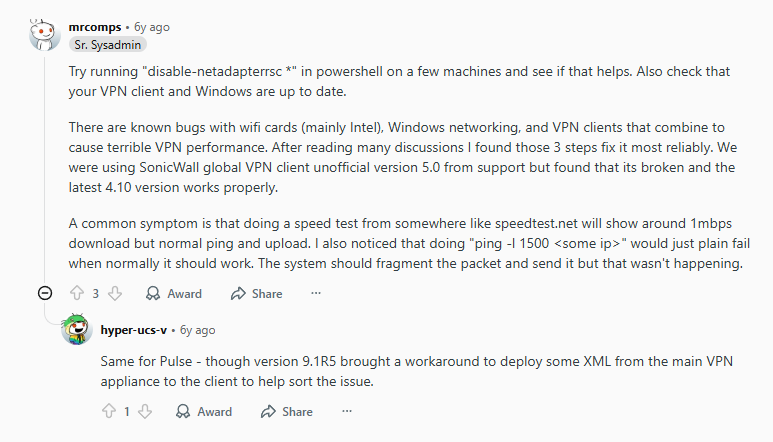
Task: Click the mrcomps vote count number
Action: click(96, 294)
